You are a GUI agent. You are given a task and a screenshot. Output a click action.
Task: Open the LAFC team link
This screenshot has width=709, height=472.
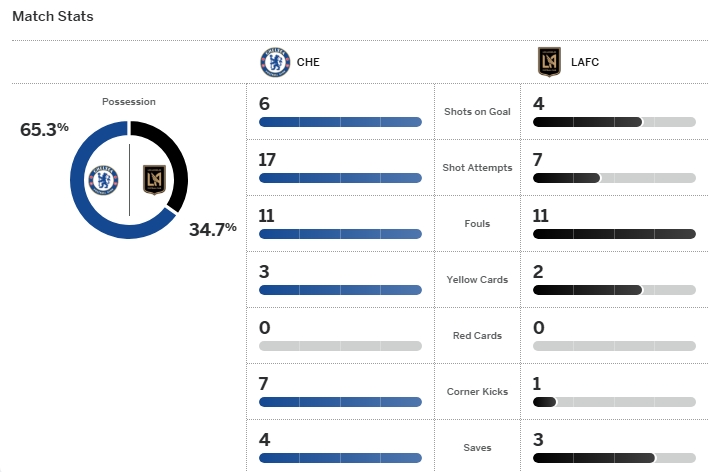[585, 62]
